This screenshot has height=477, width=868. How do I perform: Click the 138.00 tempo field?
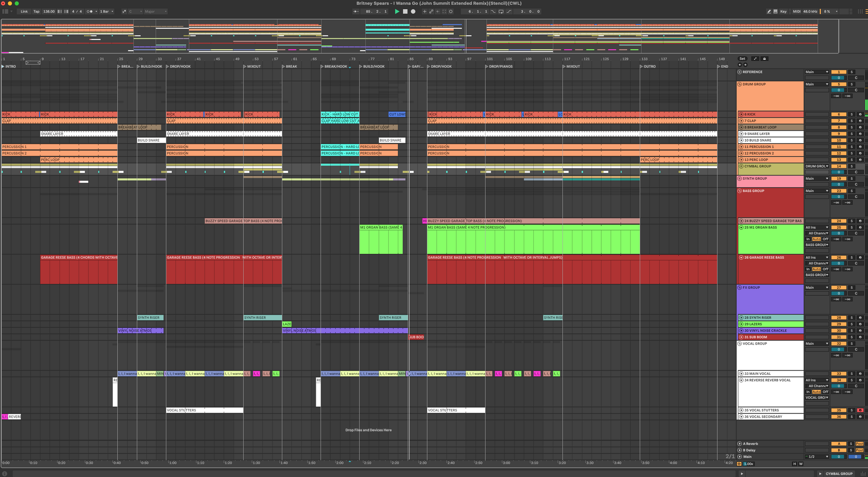tap(49, 12)
